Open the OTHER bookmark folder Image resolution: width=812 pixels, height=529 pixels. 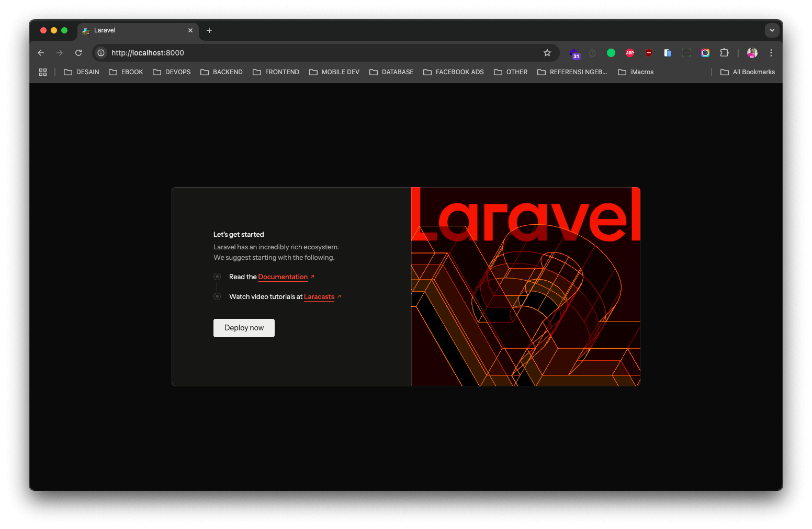[x=511, y=72]
